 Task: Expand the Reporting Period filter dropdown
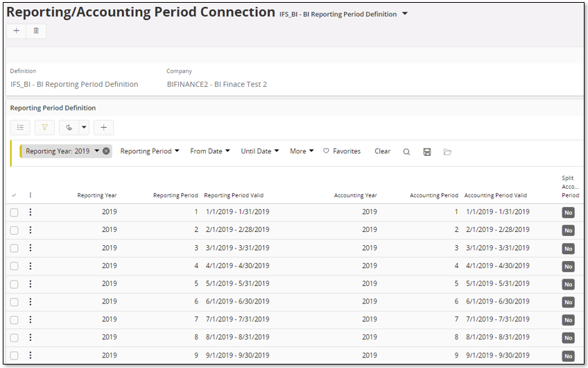click(x=150, y=151)
